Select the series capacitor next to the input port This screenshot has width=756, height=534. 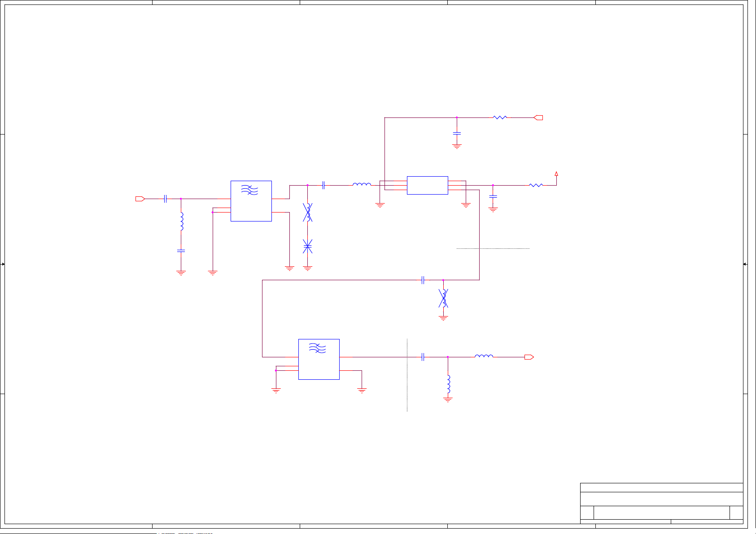pos(165,199)
